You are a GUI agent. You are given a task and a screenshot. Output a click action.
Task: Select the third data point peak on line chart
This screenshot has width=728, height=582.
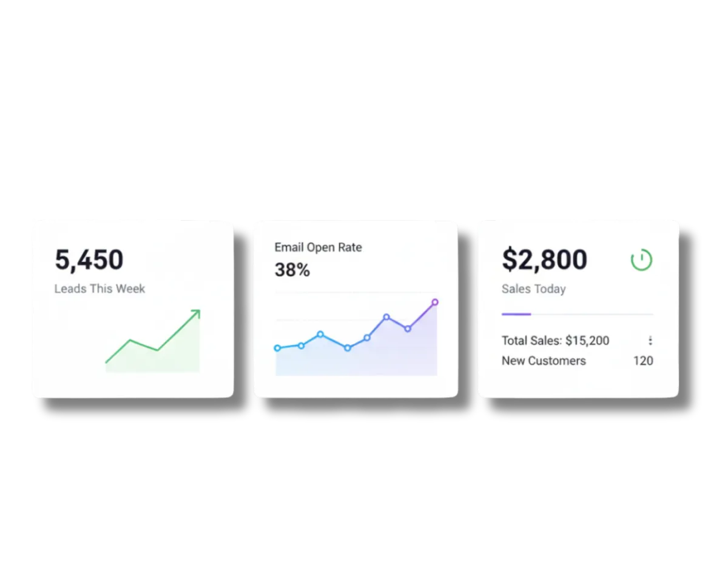click(320, 334)
